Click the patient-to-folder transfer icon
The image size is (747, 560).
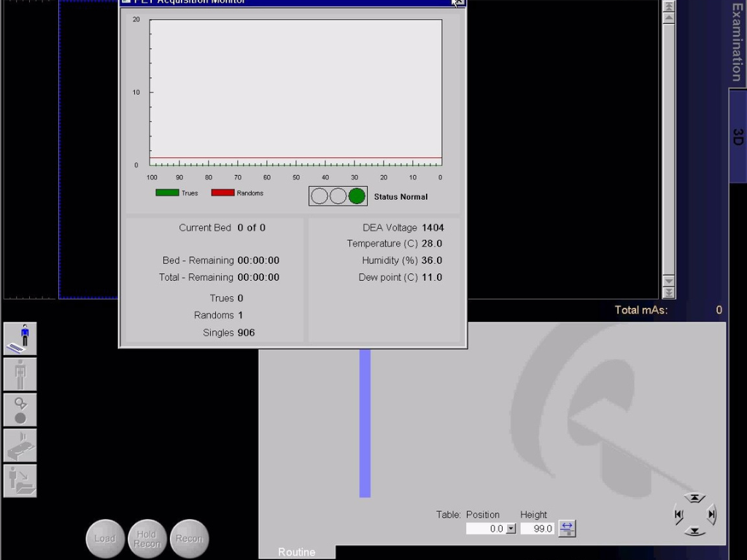coord(20,481)
